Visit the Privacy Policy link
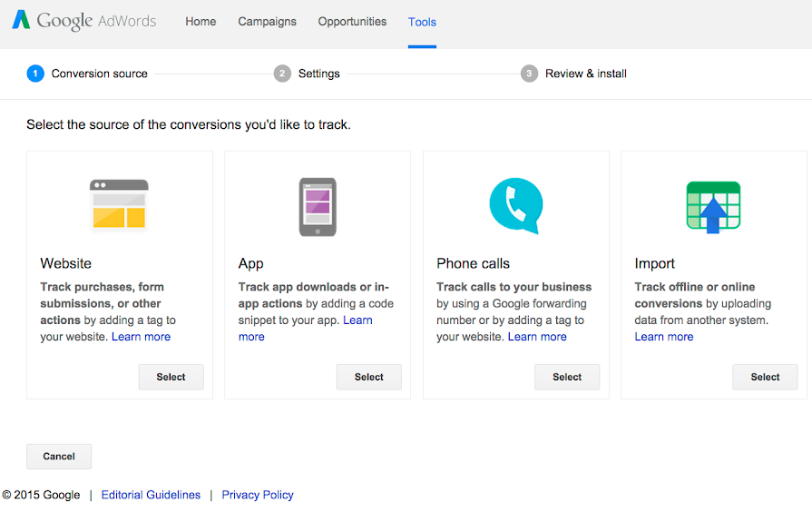812x522 pixels. coord(258,495)
